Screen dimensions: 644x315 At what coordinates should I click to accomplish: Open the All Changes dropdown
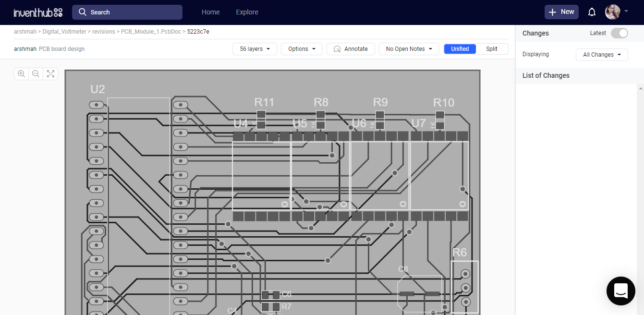[x=602, y=55]
